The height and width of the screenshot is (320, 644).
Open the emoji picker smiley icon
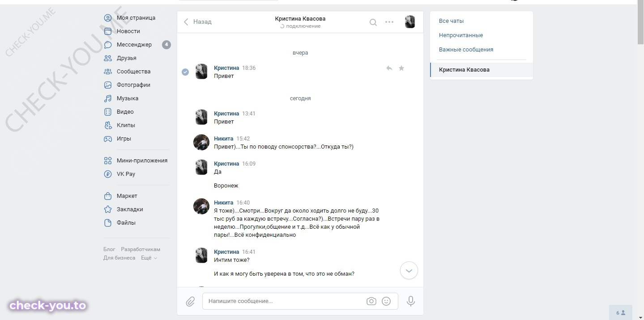click(x=386, y=301)
